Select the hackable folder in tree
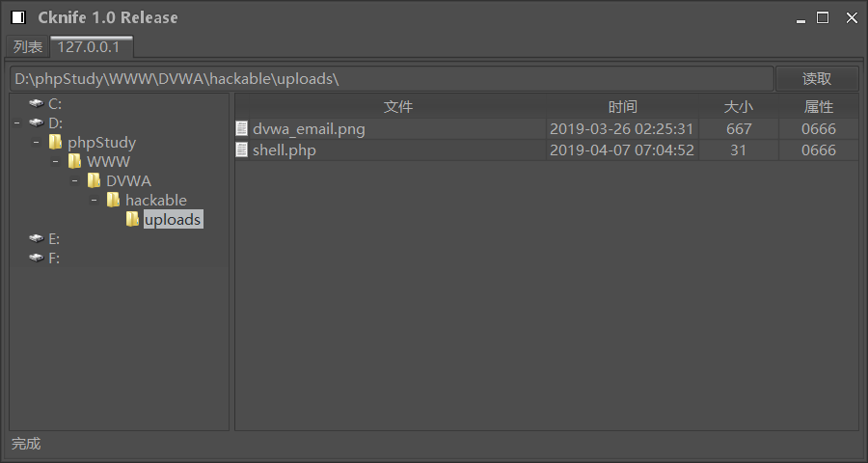This screenshot has height=463, width=868. [155, 200]
